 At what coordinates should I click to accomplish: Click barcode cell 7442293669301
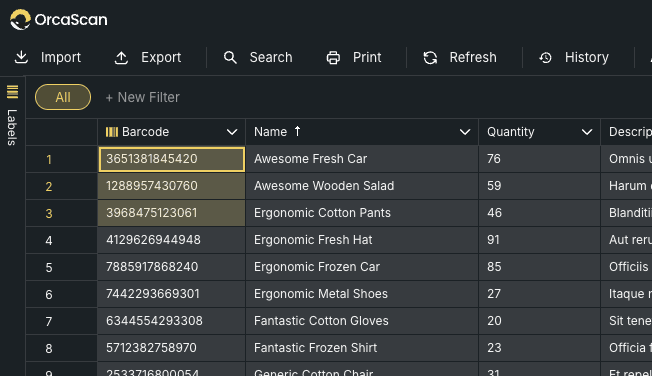(172, 294)
